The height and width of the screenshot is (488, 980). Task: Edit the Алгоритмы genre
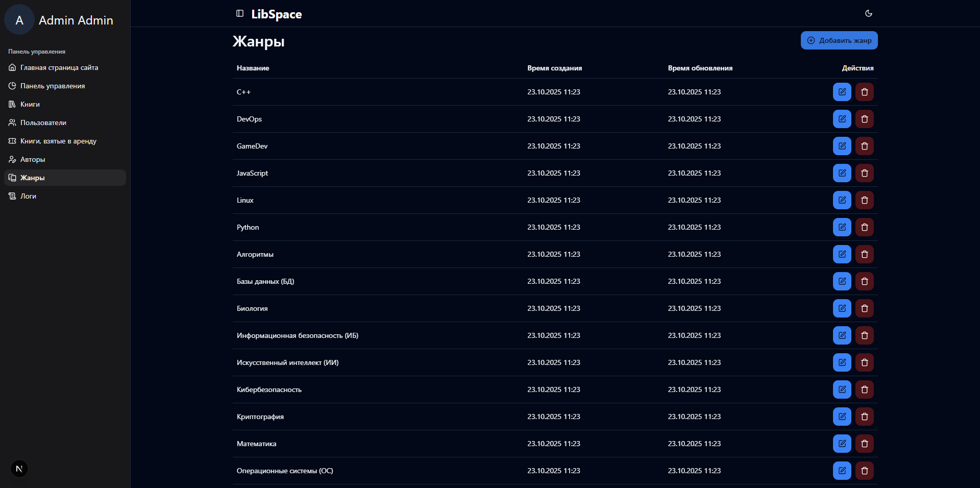point(842,254)
